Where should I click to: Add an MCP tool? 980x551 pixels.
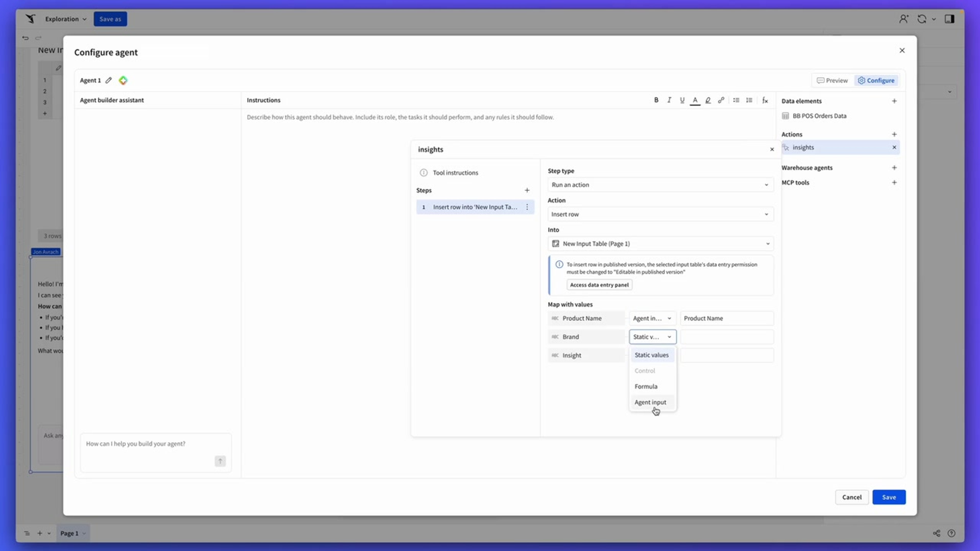click(895, 183)
